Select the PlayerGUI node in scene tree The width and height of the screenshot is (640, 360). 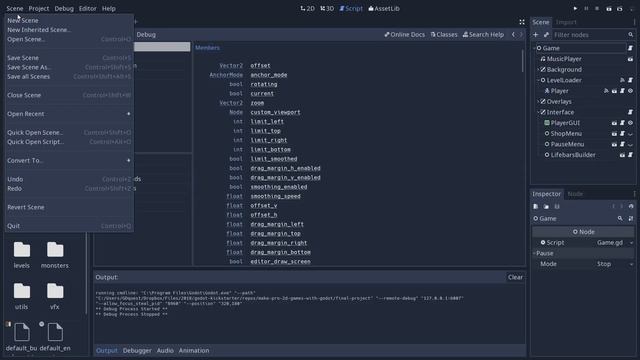coord(565,122)
